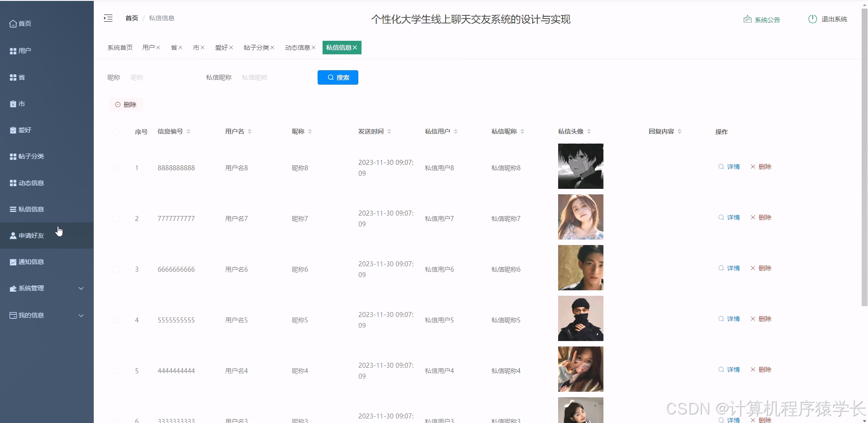Open 用户 in the sidebar
868x423 pixels.
click(x=47, y=51)
